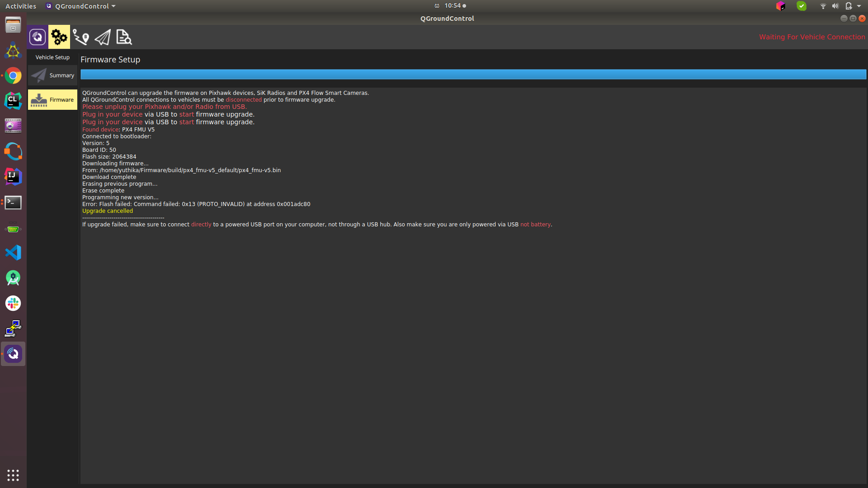Open the Plan view waypoint icon

tap(81, 37)
